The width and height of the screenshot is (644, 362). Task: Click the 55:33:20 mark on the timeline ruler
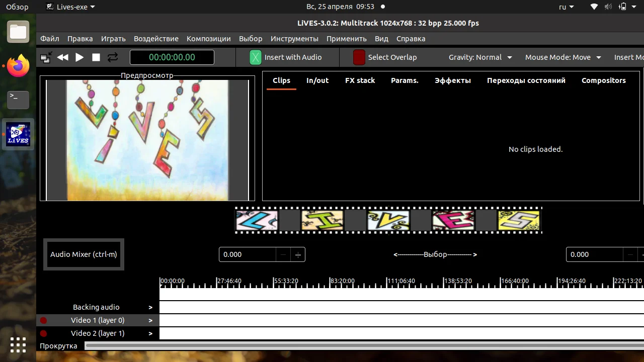[x=286, y=281]
